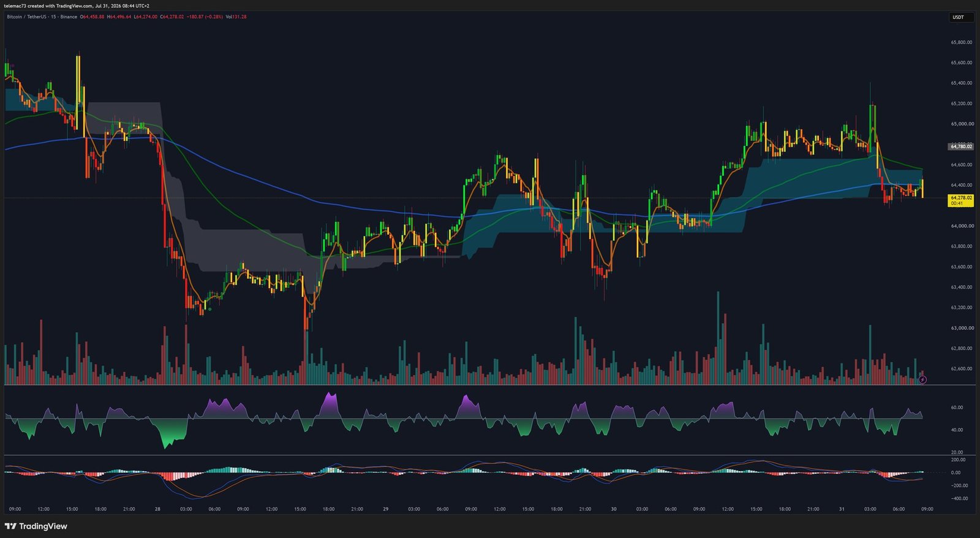
Task: Click the TradingView logo at bottom left
Action: [36, 526]
